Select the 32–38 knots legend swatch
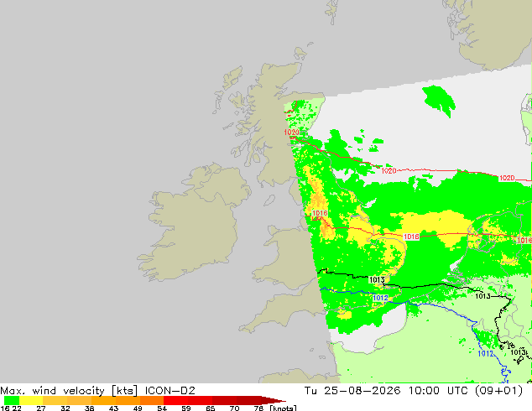The height and width of the screenshot is (411, 532). 79,400
